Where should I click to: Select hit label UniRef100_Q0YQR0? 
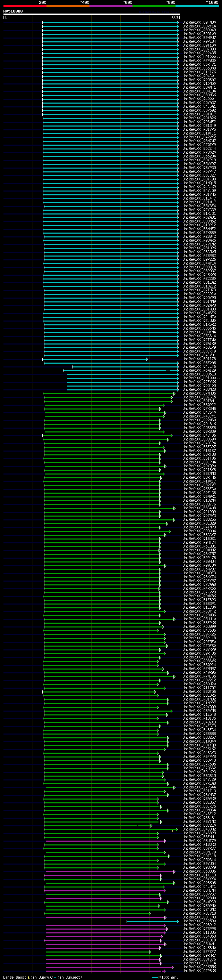click(x=199, y=466)
